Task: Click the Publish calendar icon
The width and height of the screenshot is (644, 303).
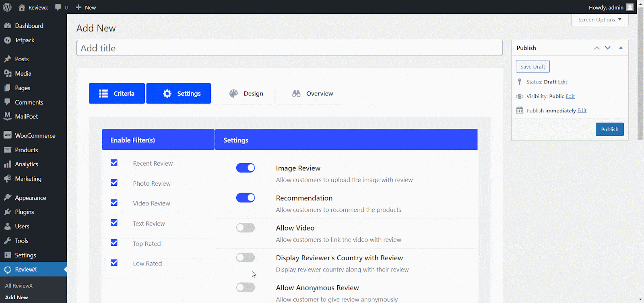Action: tap(520, 110)
